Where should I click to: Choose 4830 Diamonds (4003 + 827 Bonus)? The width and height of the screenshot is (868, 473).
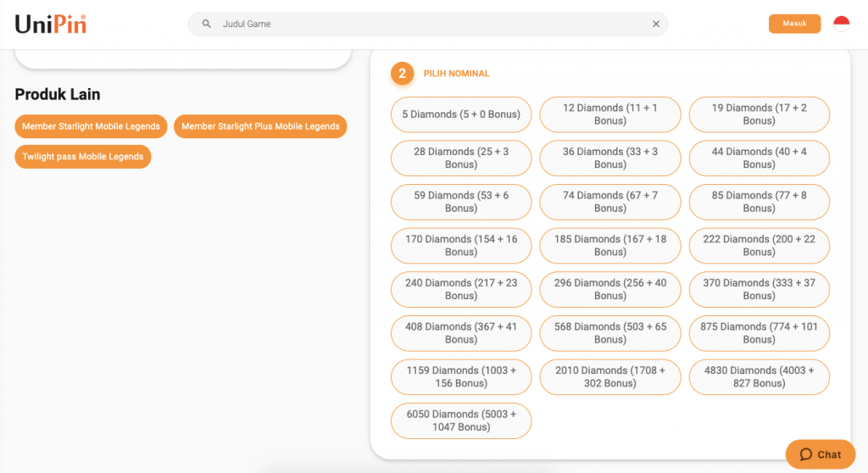pos(759,377)
